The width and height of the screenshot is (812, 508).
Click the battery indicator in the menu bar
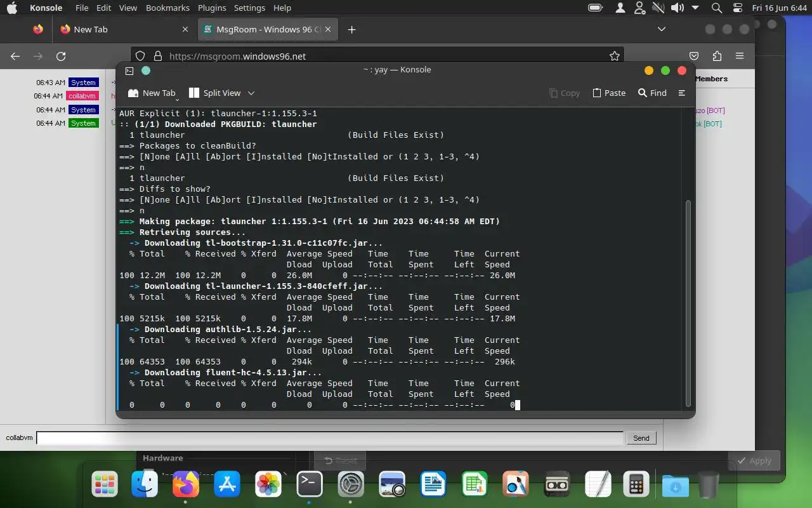click(x=595, y=8)
